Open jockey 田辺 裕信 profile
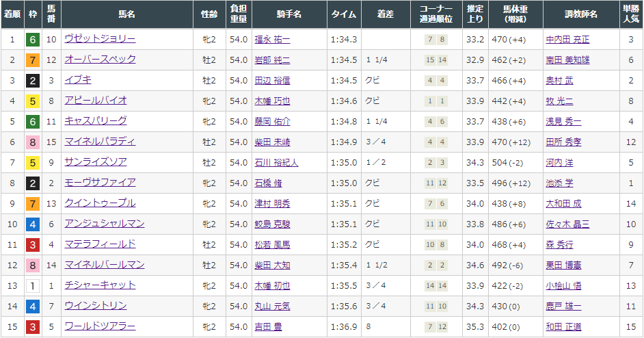644x338 pixels. [x=272, y=81]
